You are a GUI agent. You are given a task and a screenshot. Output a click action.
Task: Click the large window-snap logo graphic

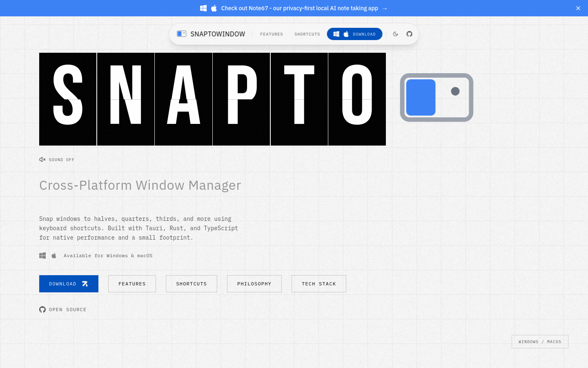tap(437, 97)
